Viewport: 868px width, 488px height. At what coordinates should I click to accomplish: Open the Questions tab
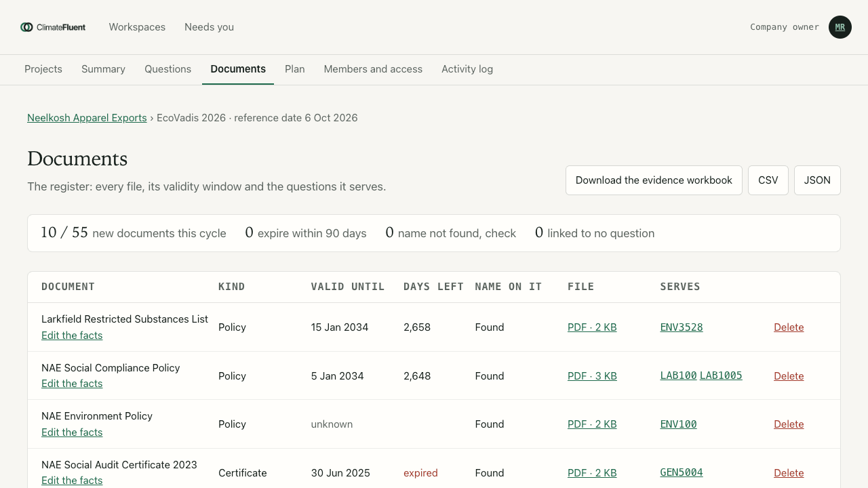tap(167, 69)
